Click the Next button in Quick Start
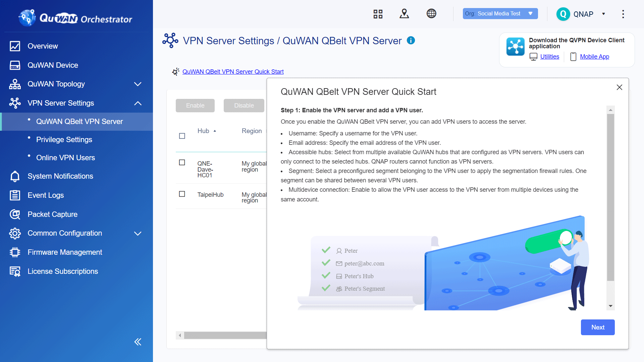This screenshot has height=362, width=644. (x=598, y=327)
